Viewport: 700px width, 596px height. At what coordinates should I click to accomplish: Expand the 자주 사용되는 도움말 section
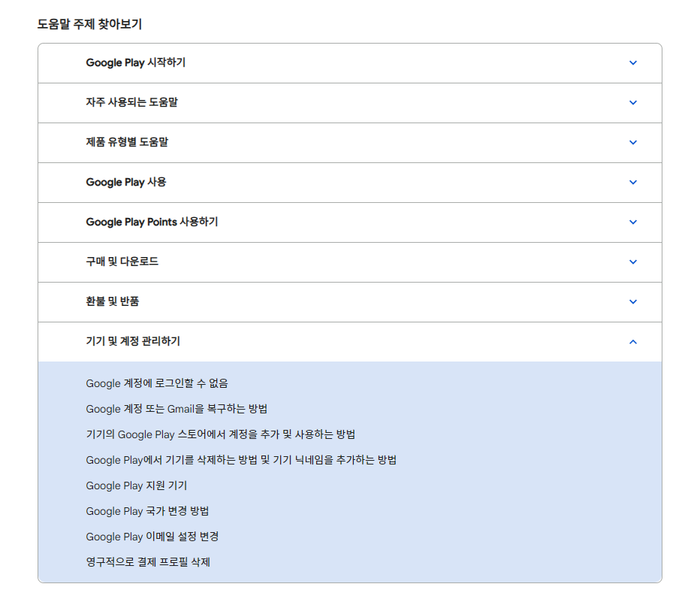[x=349, y=103]
